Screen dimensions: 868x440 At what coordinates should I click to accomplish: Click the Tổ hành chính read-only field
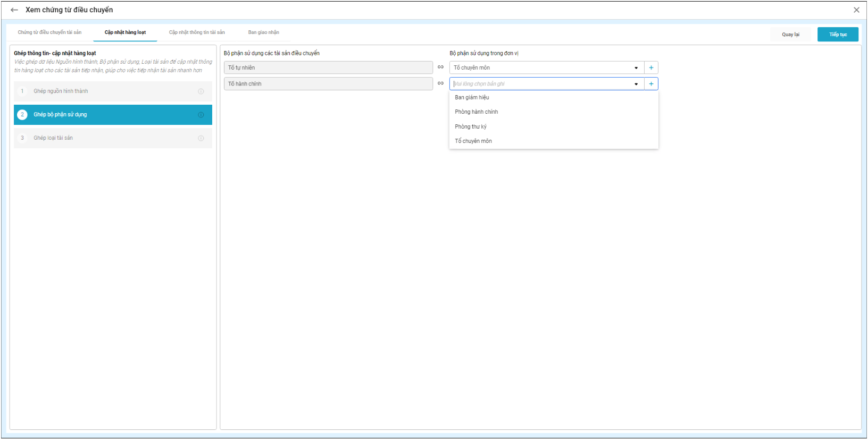click(328, 84)
